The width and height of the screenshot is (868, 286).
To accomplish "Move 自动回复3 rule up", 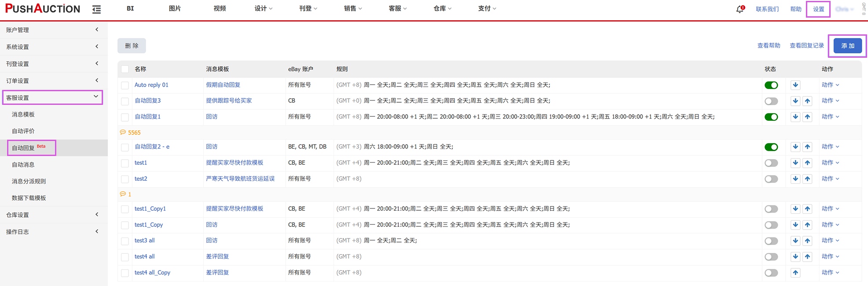I will (807, 101).
